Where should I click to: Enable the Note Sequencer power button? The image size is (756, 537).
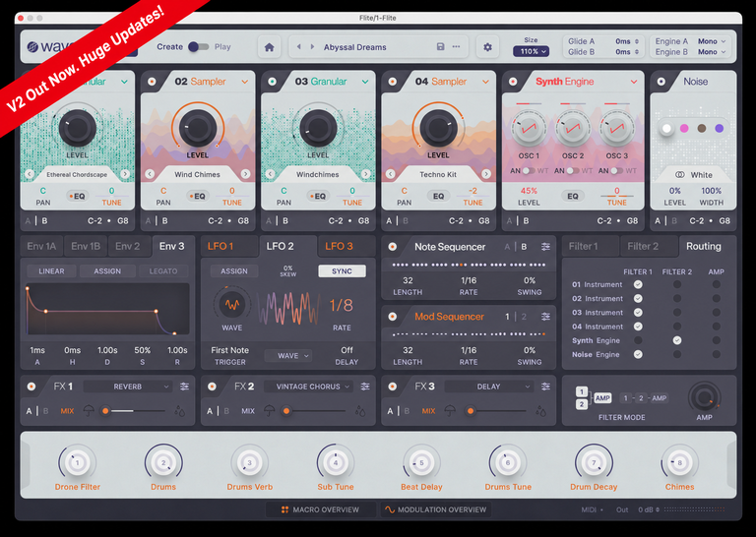pyautogui.click(x=393, y=247)
